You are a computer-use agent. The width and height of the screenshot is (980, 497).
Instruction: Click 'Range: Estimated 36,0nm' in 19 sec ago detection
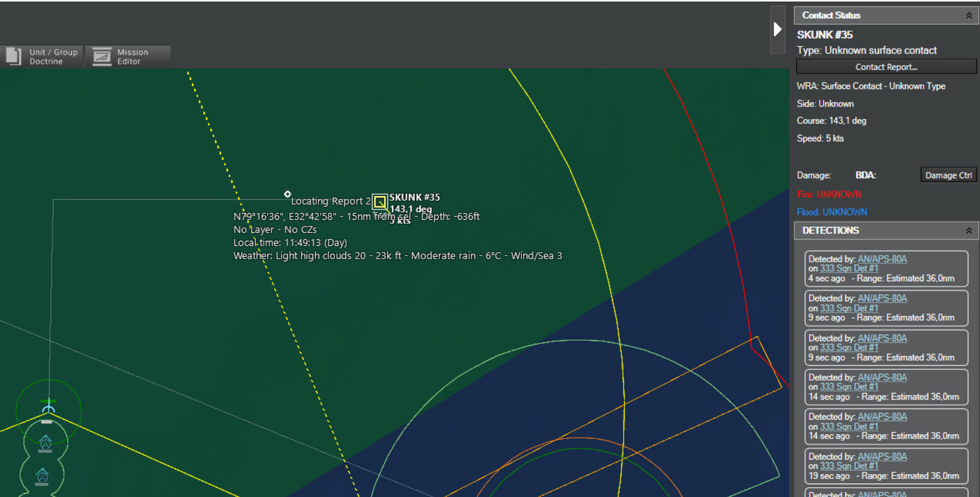[x=910, y=475]
